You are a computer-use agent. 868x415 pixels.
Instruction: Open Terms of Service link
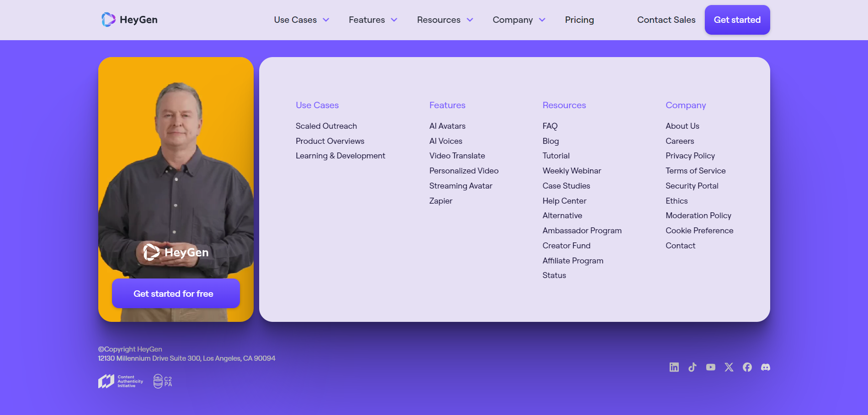point(696,171)
